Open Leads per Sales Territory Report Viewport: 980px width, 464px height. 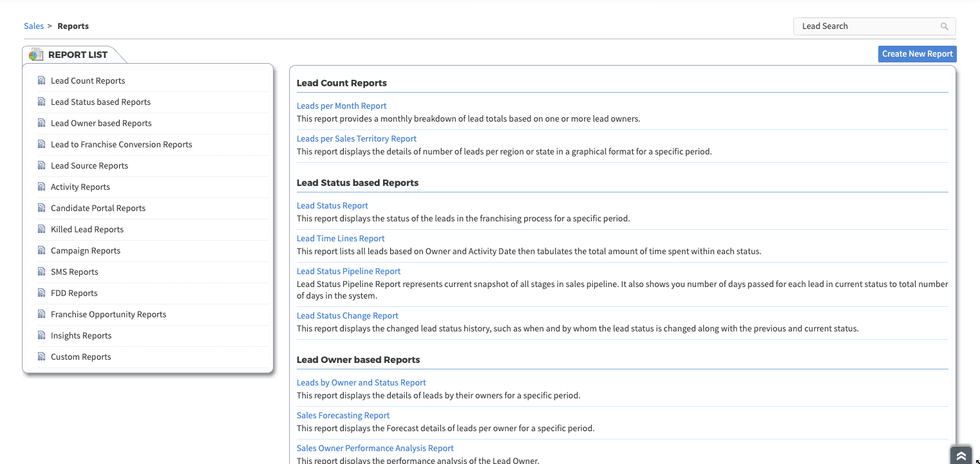pyautogui.click(x=356, y=138)
